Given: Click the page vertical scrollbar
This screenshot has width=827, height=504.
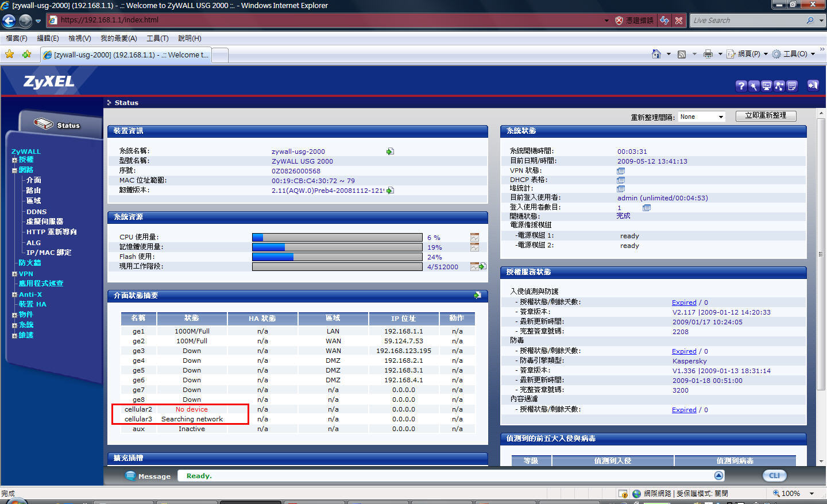Looking at the screenshot, I should click(x=821, y=287).
